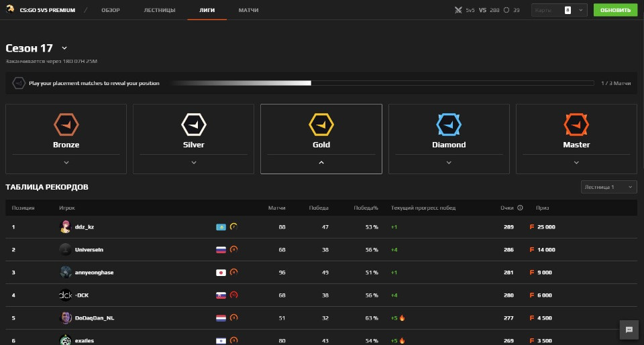The image size is (644, 345).
Task: Expand the Bronze league chevron
Action: click(x=66, y=162)
